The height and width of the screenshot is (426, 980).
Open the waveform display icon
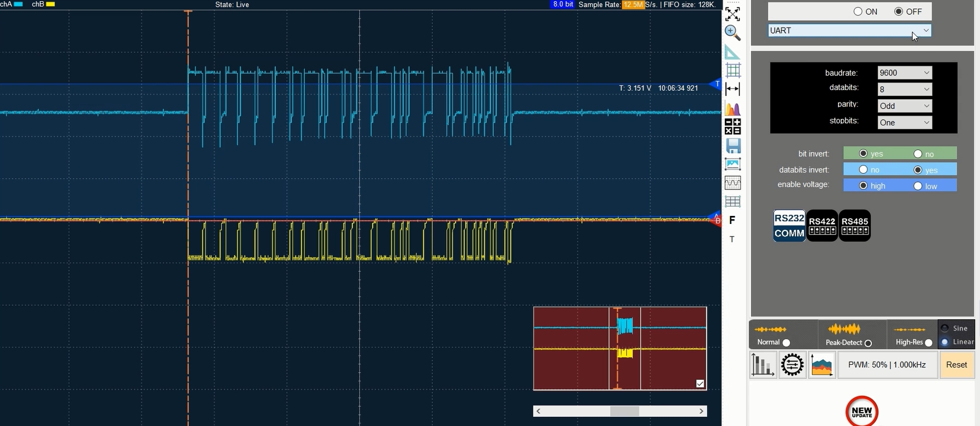[x=733, y=183]
